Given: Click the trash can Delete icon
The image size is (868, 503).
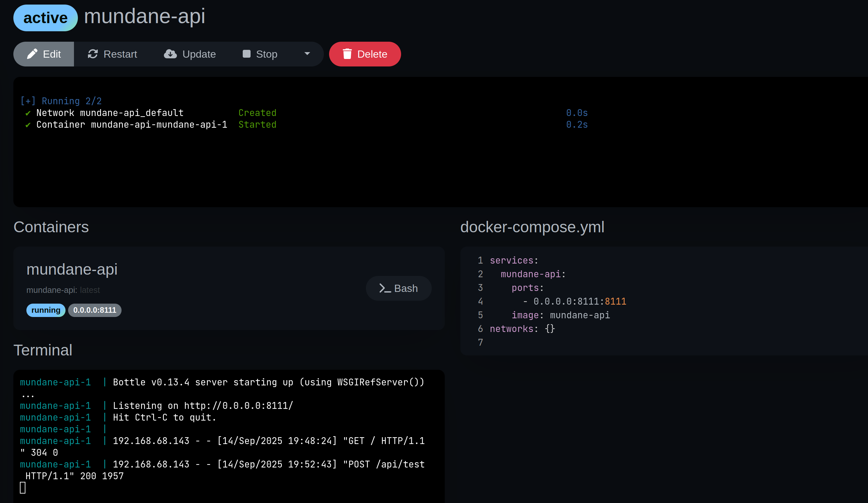Looking at the screenshot, I should click(x=347, y=54).
